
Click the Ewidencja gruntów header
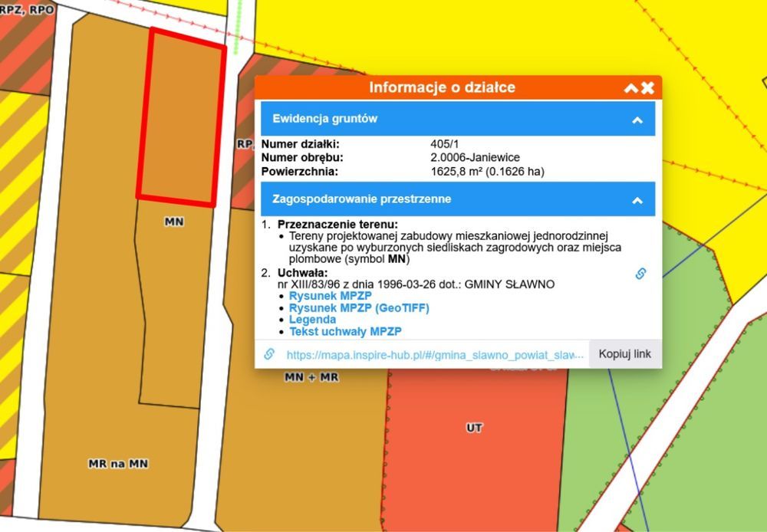[x=458, y=119]
